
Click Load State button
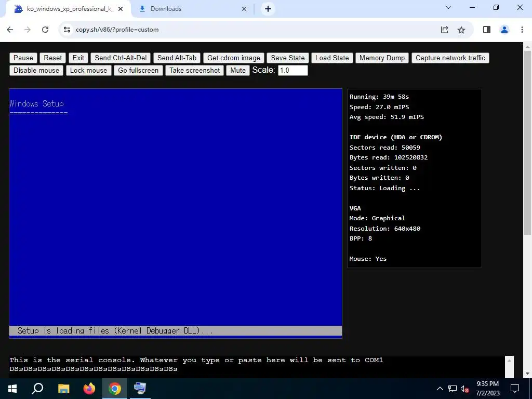coord(332,58)
